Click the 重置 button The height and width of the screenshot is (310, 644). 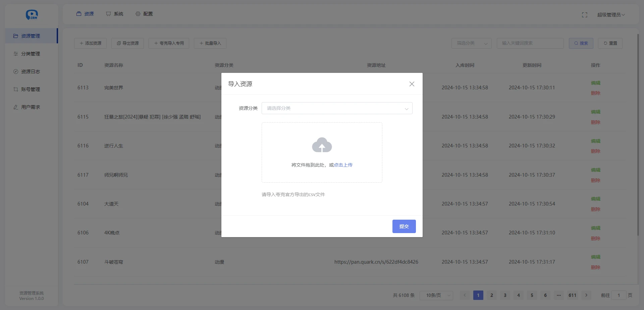coord(610,43)
